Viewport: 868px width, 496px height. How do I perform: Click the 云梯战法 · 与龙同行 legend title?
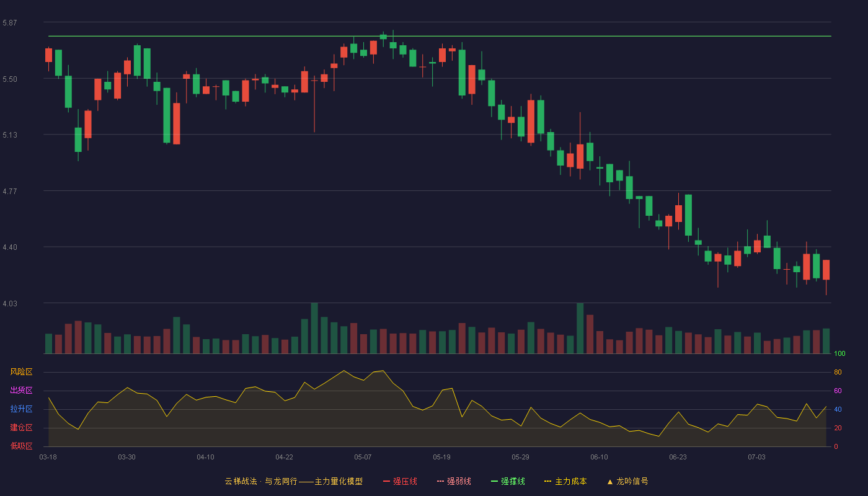(293, 481)
